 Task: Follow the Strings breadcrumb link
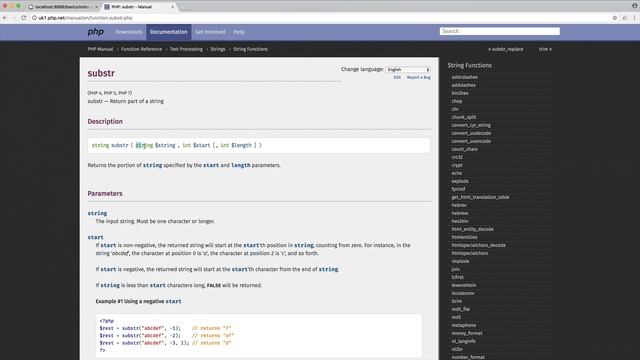(218, 49)
